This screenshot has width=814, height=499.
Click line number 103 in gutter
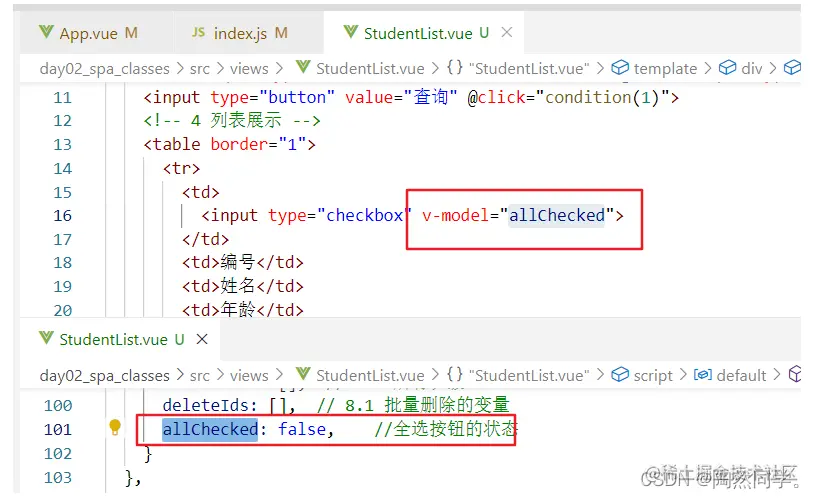coord(58,478)
